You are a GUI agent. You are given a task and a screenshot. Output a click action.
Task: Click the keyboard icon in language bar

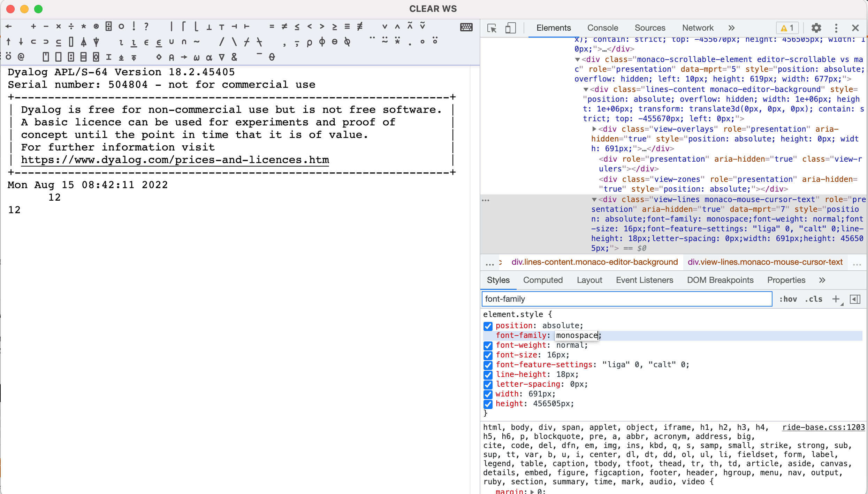466,27
